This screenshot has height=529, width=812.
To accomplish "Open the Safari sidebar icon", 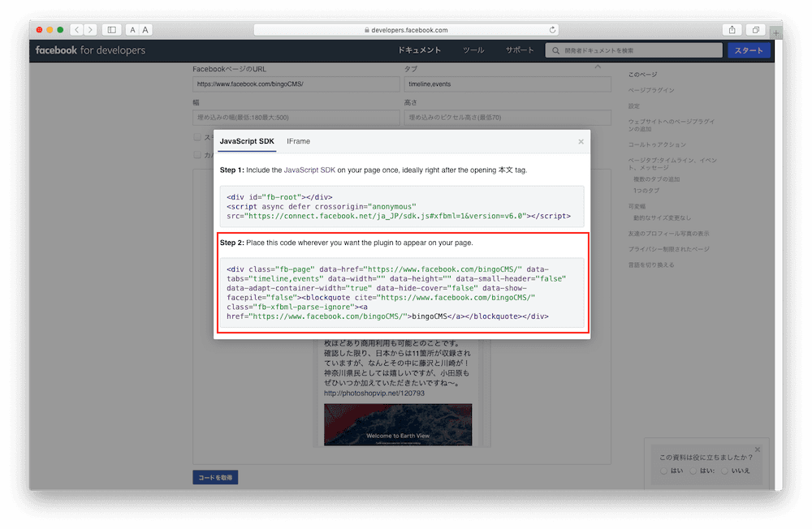I will (111, 29).
